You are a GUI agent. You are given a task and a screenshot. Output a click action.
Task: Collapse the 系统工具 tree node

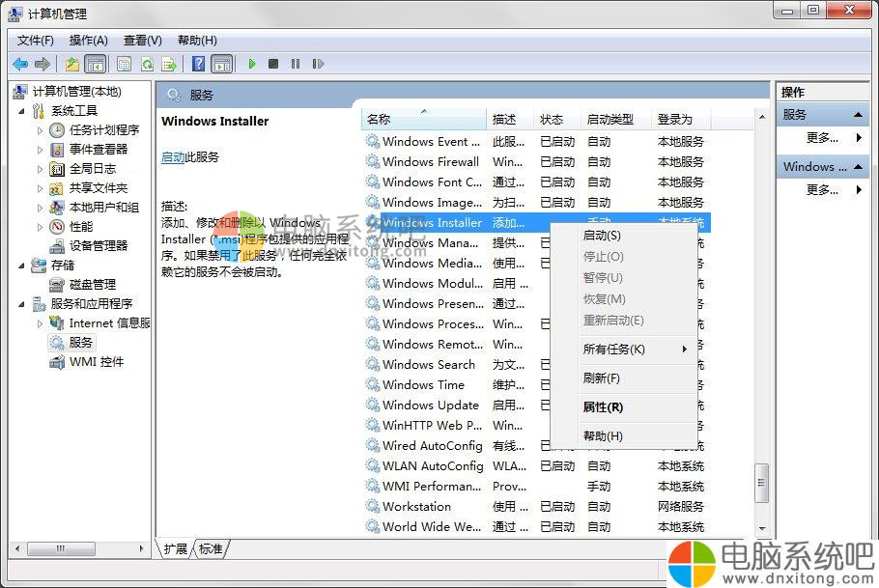click(21, 111)
